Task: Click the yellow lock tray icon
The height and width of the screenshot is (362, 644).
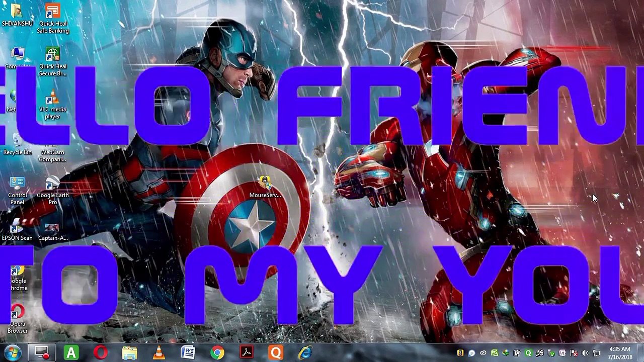Action: pyautogui.click(x=460, y=353)
